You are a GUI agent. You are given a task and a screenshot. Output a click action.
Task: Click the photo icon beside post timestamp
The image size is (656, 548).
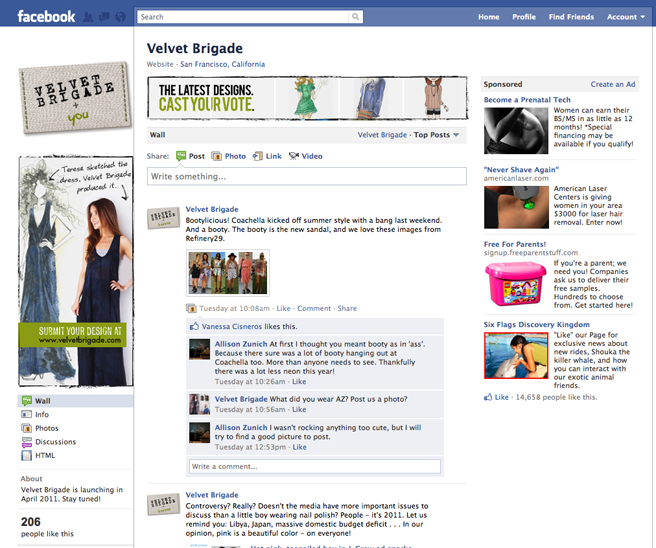coord(191,308)
